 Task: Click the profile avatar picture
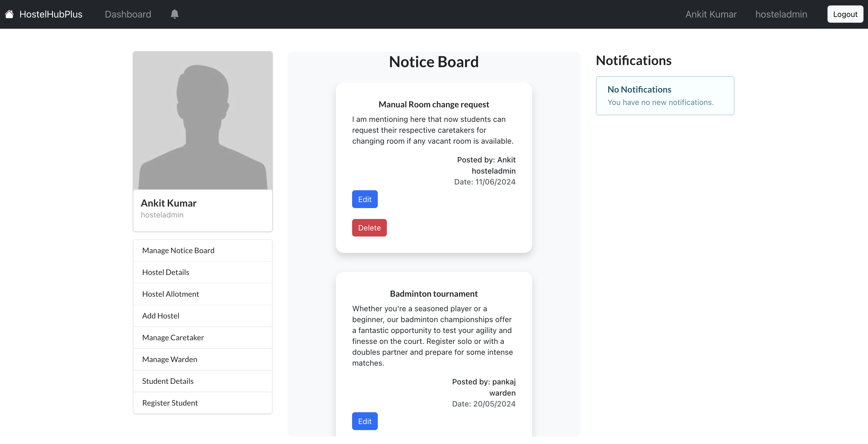[x=202, y=120]
